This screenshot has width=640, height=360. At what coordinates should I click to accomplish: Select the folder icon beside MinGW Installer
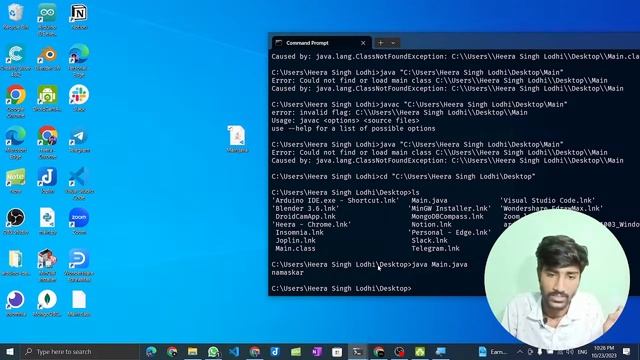click(x=16, y=262)
